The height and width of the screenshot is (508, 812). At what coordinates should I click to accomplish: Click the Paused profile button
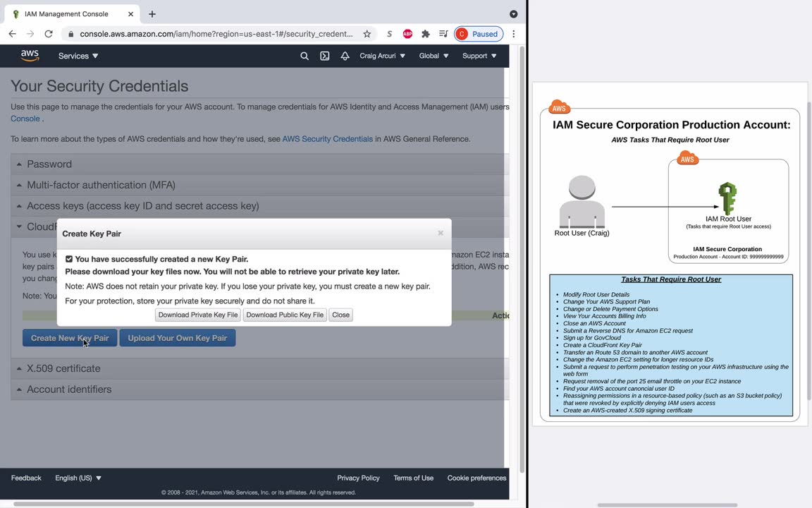click(479, 34)
